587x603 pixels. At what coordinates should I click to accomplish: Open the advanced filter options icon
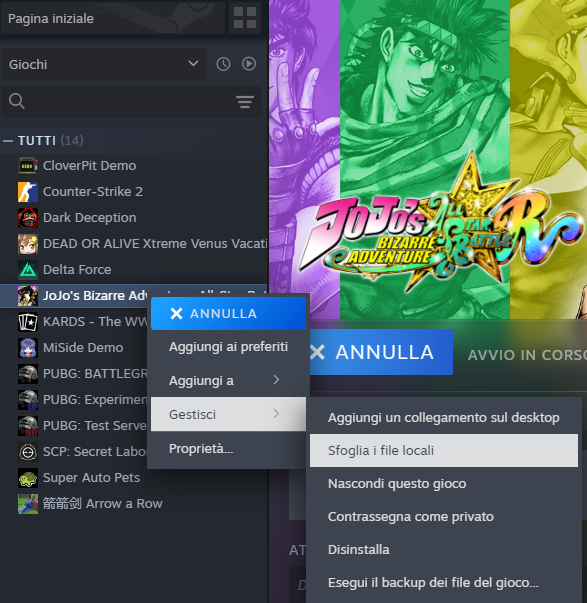pyautogui.click(x=245, y=102)
